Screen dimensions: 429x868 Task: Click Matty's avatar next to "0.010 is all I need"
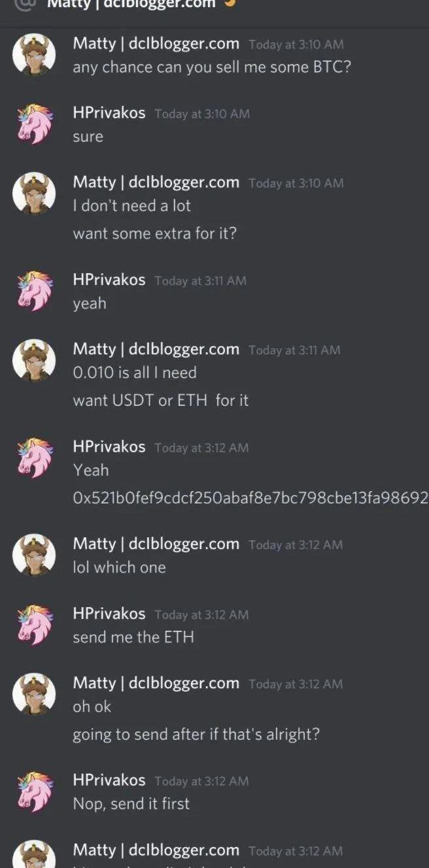(34, 360)
